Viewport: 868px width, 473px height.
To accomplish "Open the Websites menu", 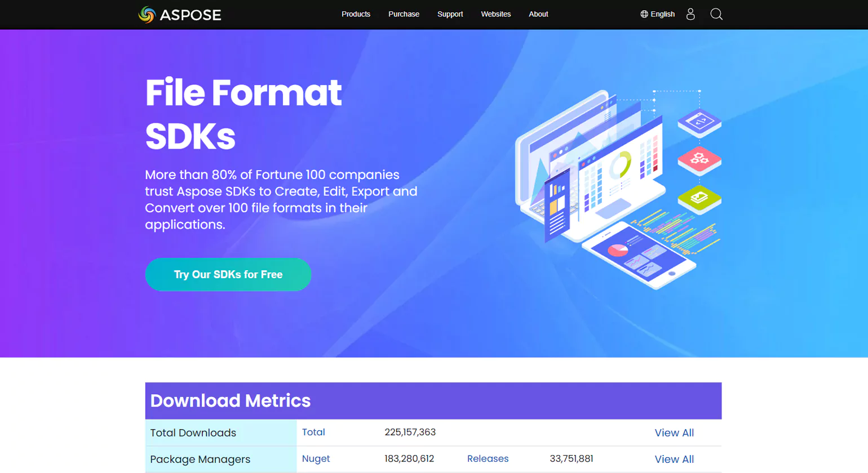I will (495, 14).
